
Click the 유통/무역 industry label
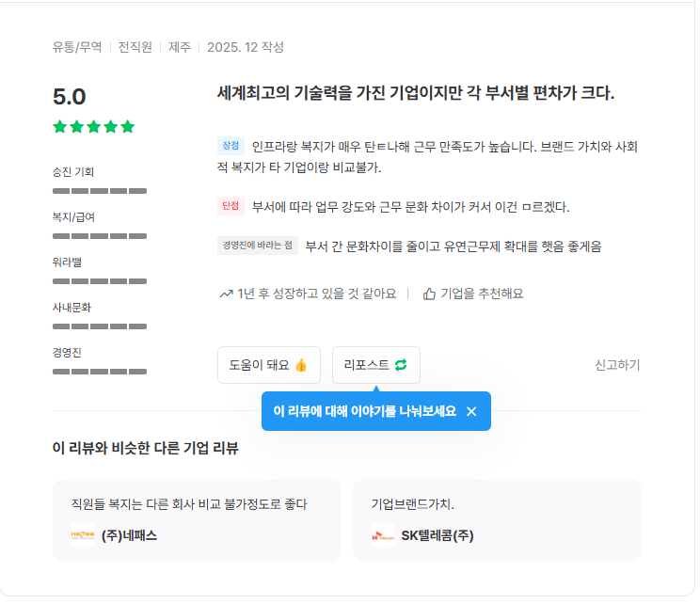(76, 47)
